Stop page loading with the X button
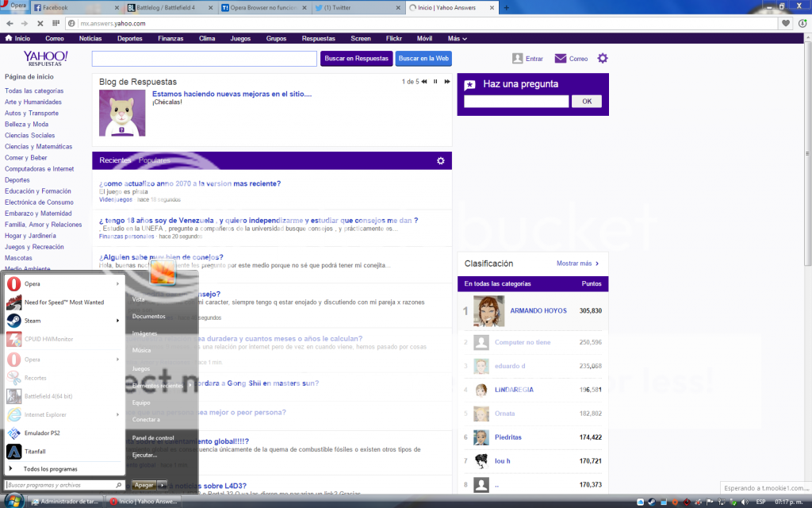The height and width of the screenshot is (508, 812). click(x=40, y=24)
